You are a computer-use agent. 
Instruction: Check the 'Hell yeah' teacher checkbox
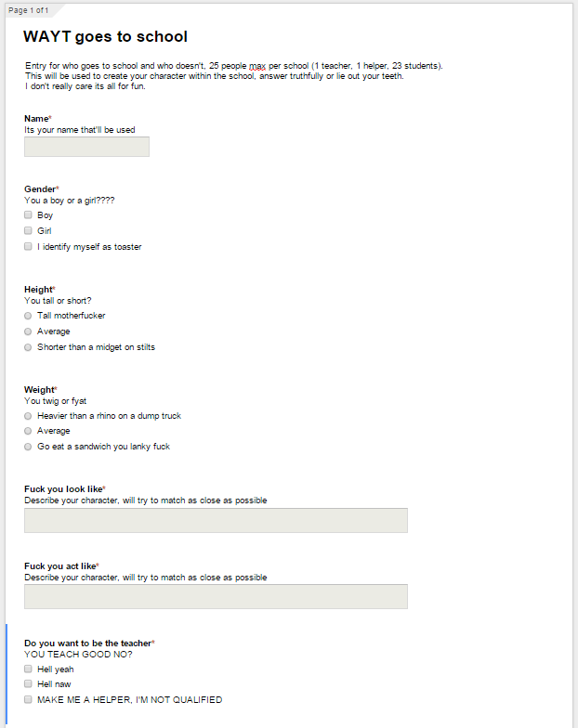[x=28, y=669]
